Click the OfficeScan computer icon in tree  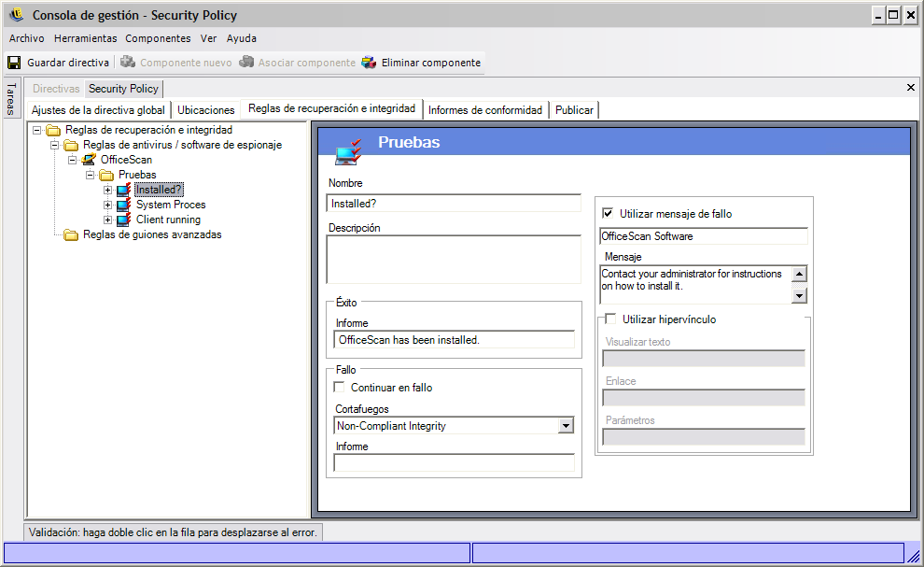pos(89,160)
